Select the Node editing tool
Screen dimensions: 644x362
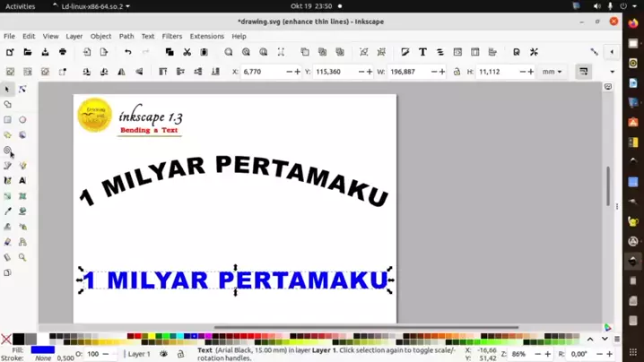point(22,90)
